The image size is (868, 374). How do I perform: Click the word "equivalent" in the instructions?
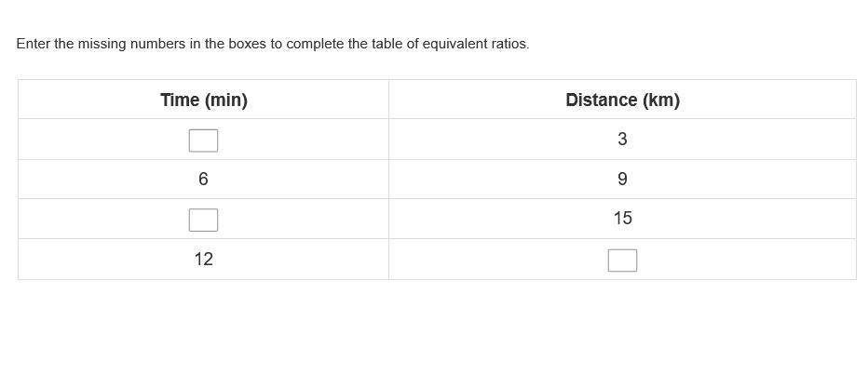coord(455,44)
